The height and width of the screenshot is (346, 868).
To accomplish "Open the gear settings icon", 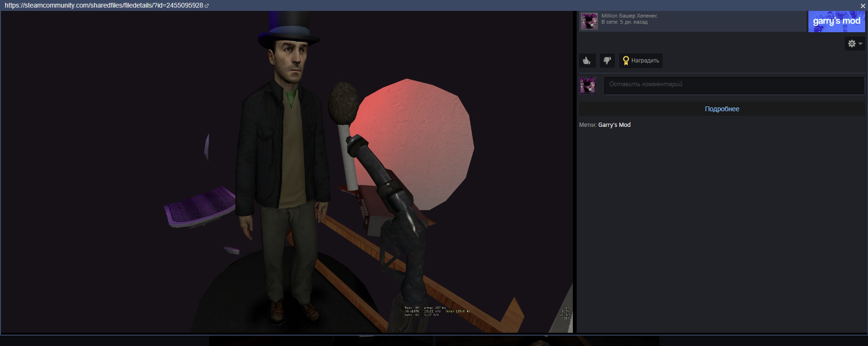I will pyautogui.click(x=852, y=44).
